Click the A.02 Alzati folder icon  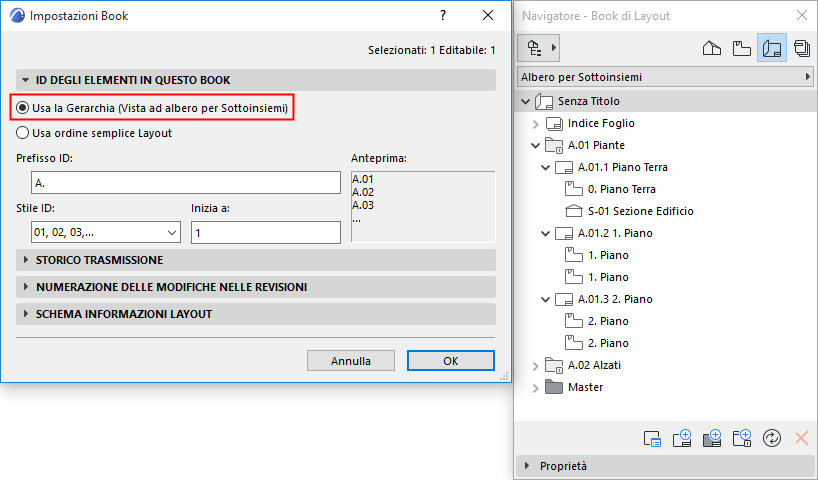tap(554, 365)
